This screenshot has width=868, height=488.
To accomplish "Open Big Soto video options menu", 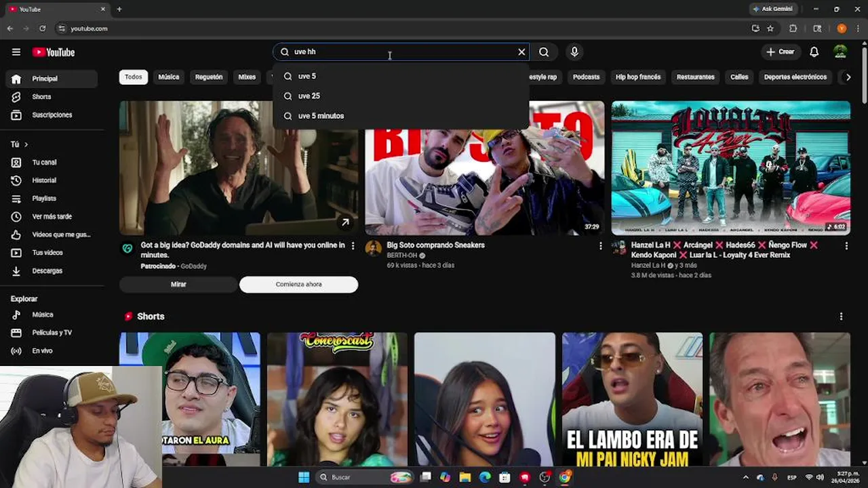I will [600, 246].
